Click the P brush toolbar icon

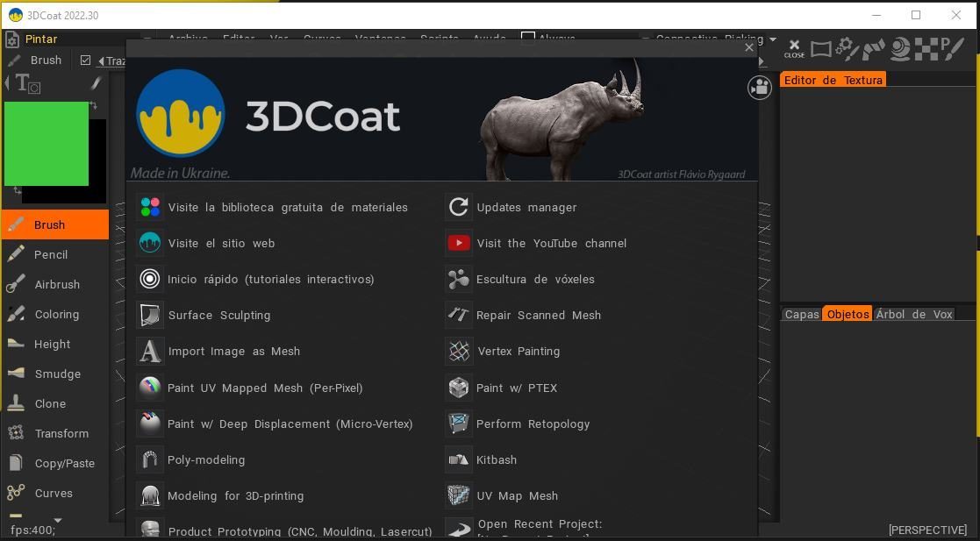952,49
